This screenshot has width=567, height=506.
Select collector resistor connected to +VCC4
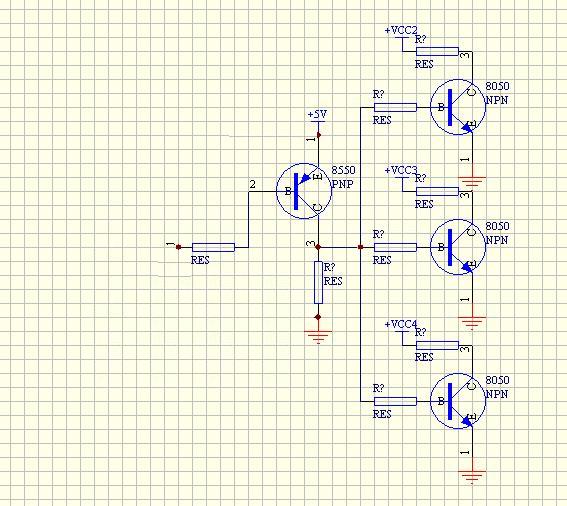(x=437, y=345)
